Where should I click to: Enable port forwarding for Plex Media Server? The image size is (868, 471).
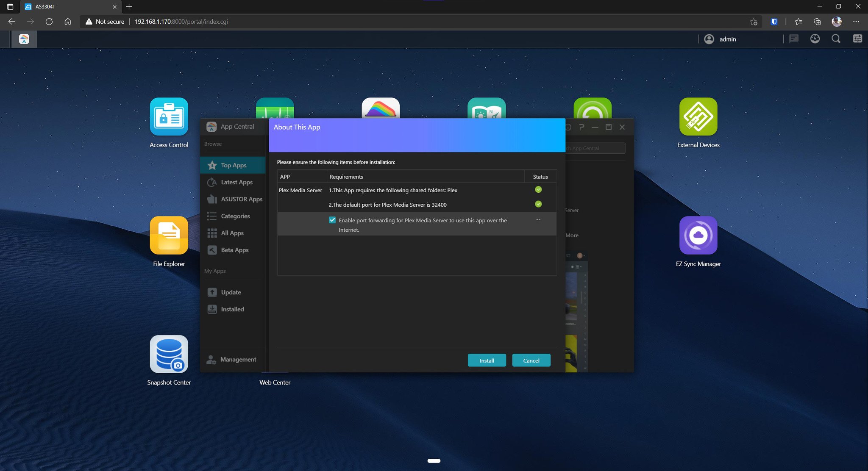332,220
